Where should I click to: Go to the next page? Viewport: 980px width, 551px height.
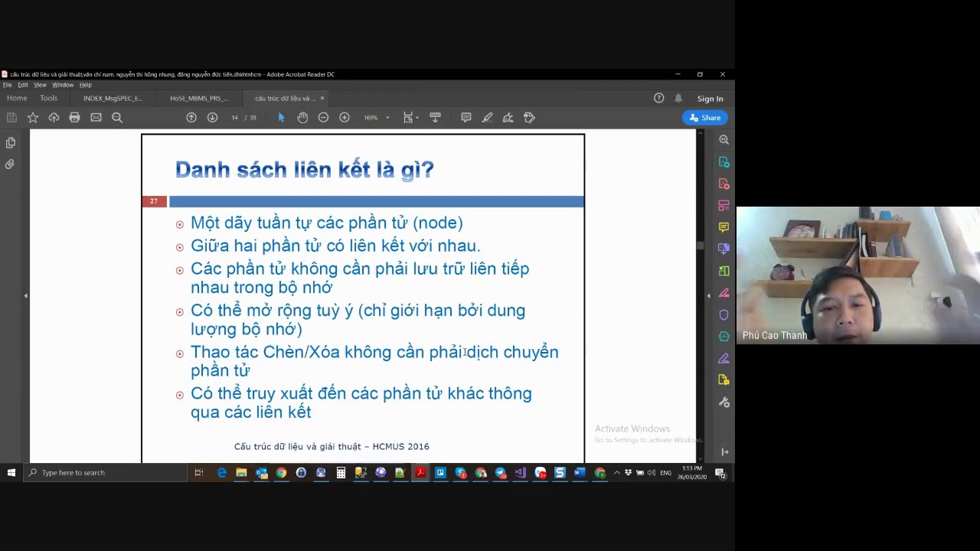click(x=212, y=117)
